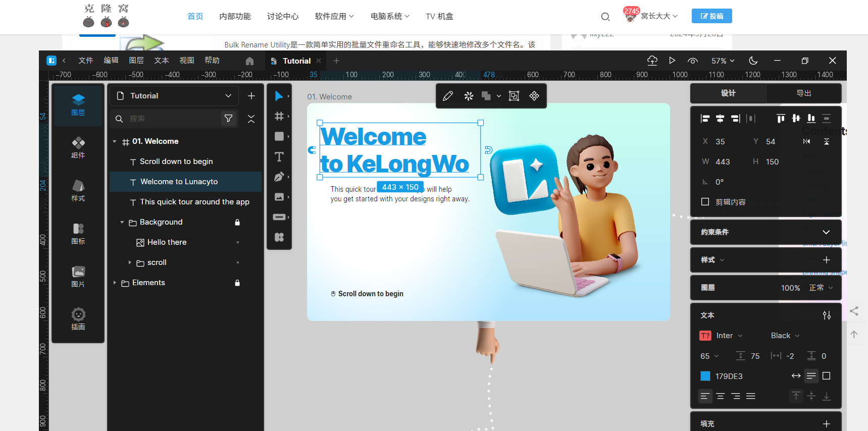Open the 图片 images sidebar panel

point(78,277)
